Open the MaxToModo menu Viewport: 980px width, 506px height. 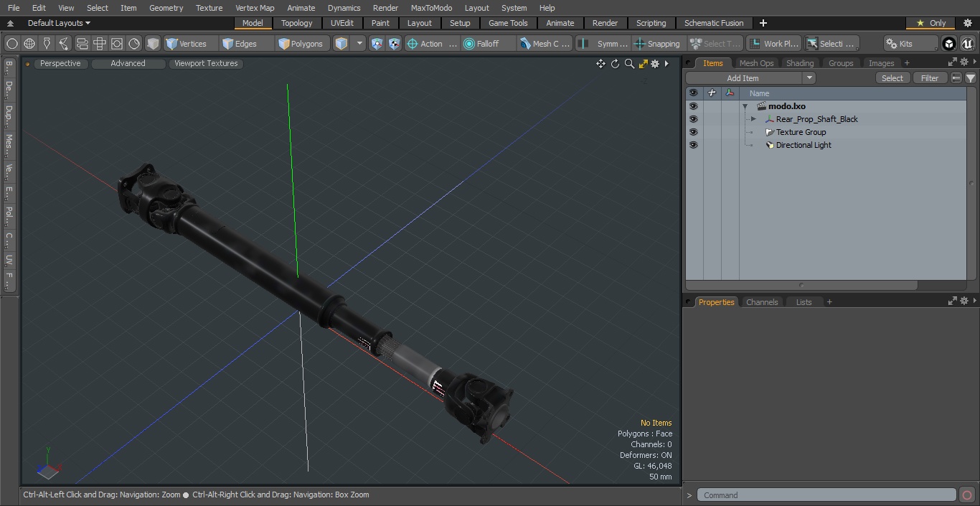431,8
